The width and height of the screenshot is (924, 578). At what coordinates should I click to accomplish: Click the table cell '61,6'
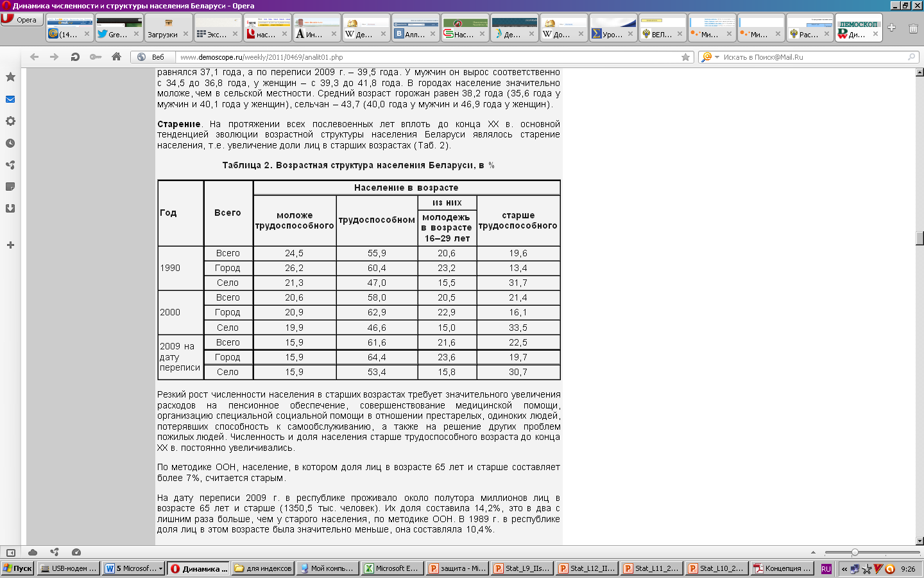tap(377, 342)
